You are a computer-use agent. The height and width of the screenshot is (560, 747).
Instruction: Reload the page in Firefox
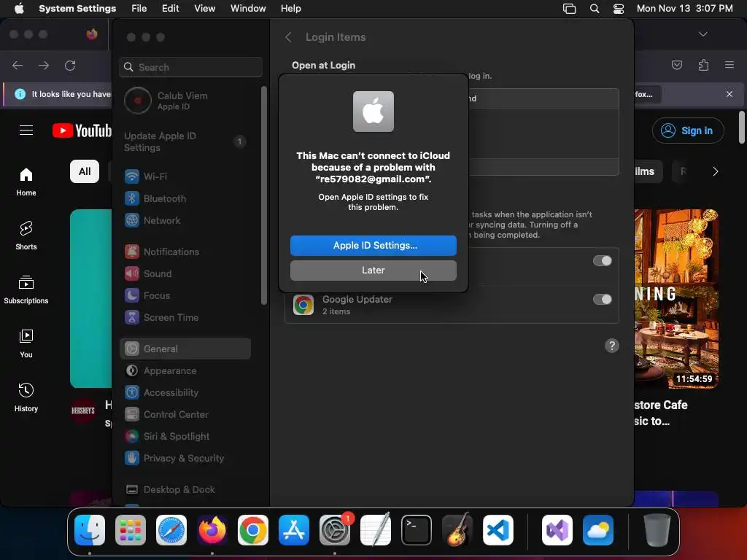[x=70, y=65]
